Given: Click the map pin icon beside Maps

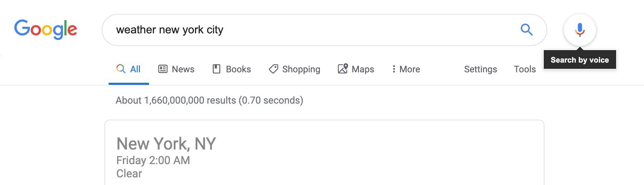Looking at the screenshot, I should 343,69.
